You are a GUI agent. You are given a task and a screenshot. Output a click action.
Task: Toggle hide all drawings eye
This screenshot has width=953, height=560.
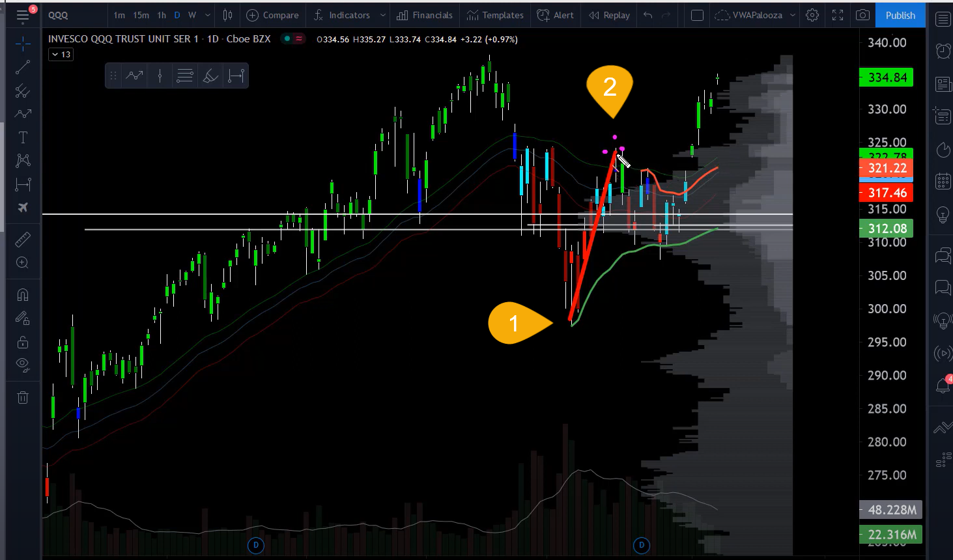(x=23, y=365)
